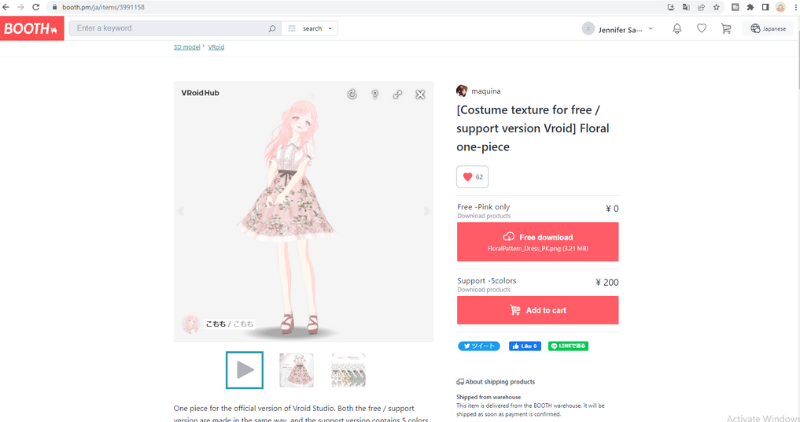Open the search filter dropdown
The image size is (800, 422).
coord(310,29)
